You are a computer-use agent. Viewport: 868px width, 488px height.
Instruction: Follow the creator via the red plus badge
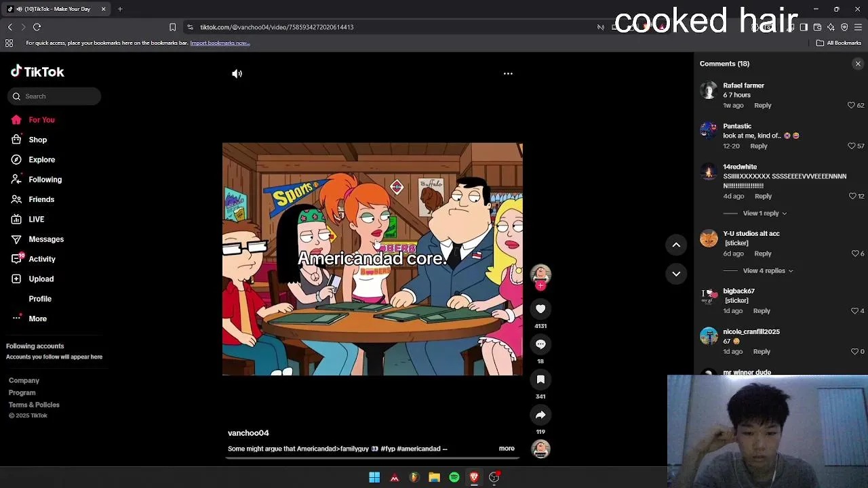tap(540, 286)
